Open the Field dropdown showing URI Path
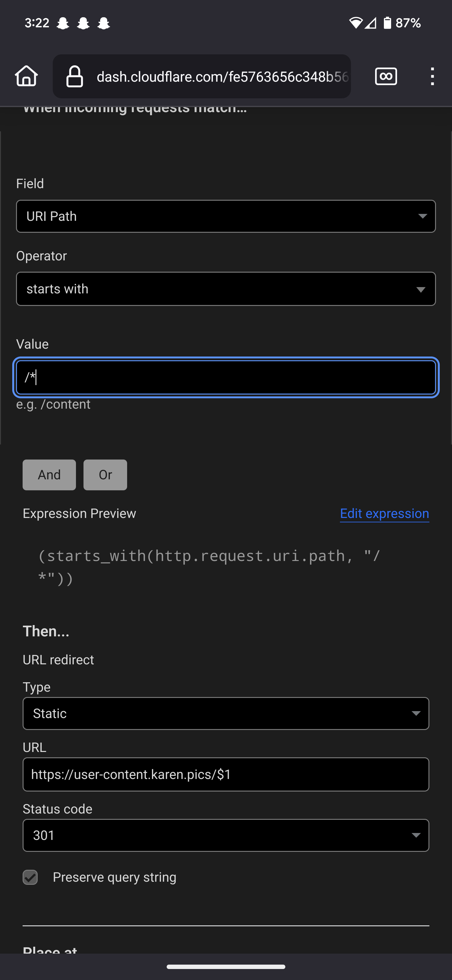452x980 pixels. [x=226, y=216]
